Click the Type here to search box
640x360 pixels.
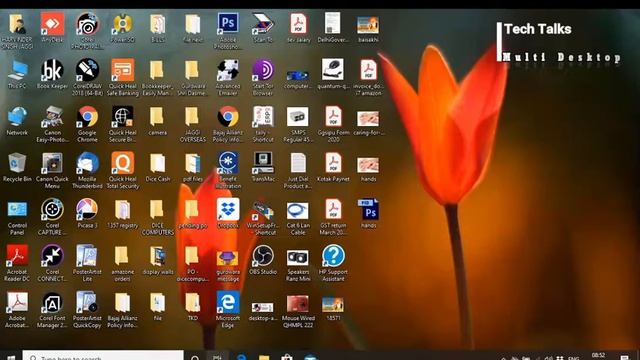pos(103,356)
